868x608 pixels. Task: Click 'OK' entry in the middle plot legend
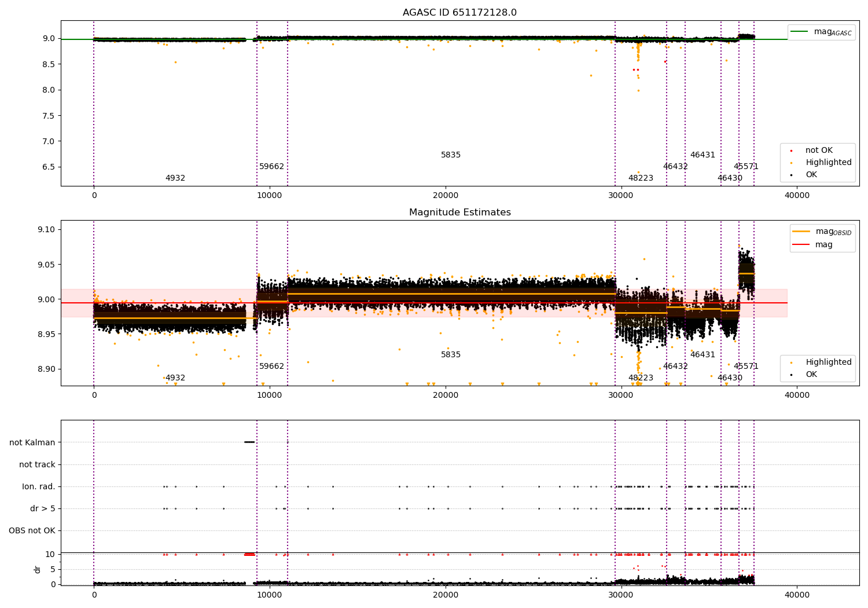coord(811,375)
